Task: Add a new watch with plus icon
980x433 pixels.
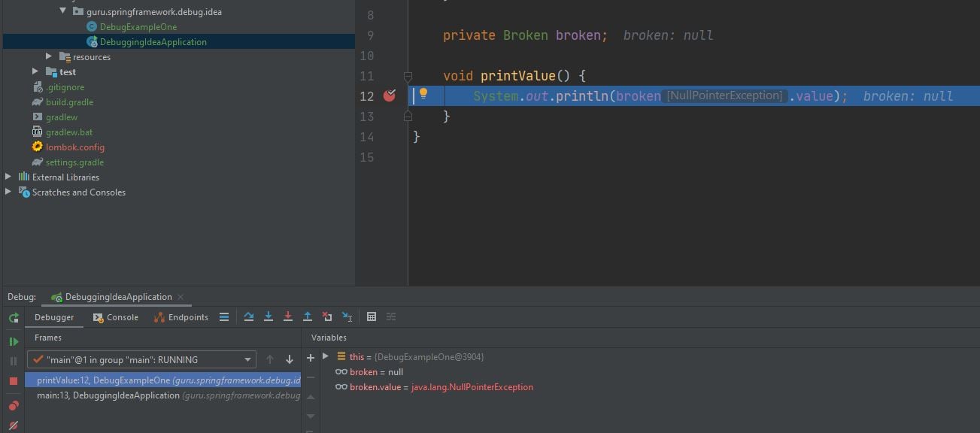Action: pos(311,358)
